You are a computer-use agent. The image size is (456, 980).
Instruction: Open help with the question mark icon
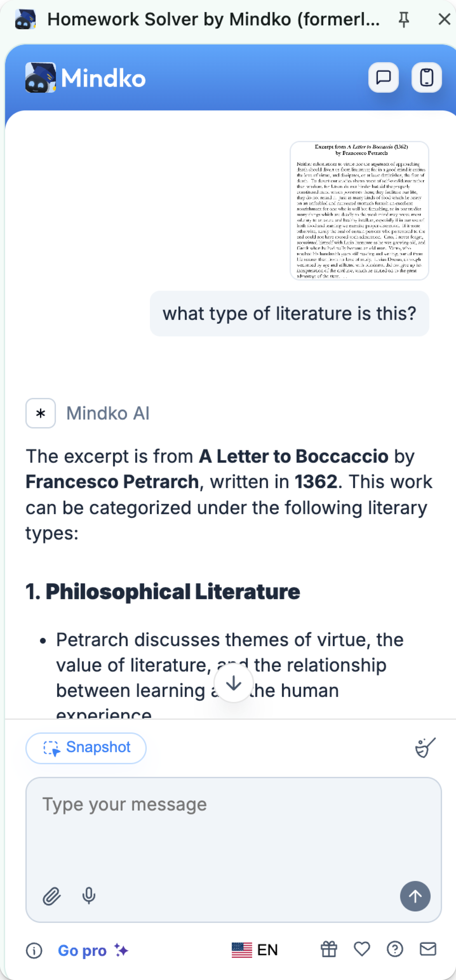pos(395,949)
